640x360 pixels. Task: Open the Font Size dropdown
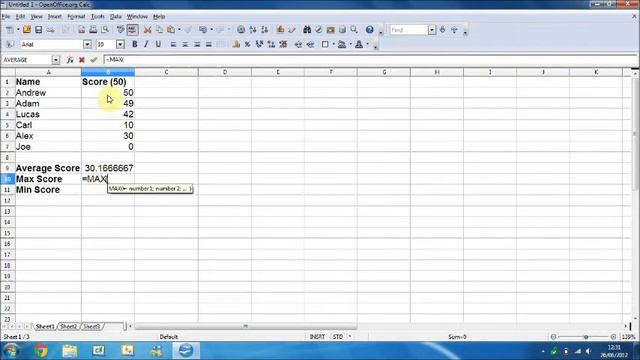click(x=120, y=44)
